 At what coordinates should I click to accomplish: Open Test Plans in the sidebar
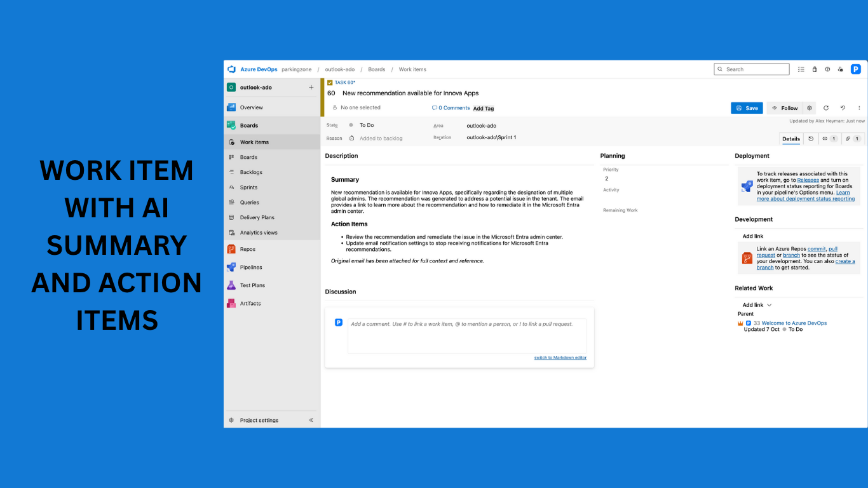coord(253,285)
